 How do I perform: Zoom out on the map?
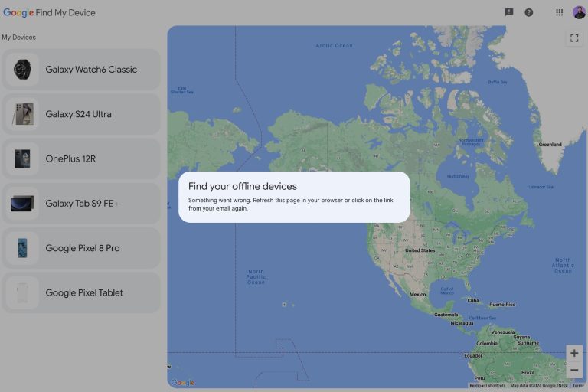574,370
